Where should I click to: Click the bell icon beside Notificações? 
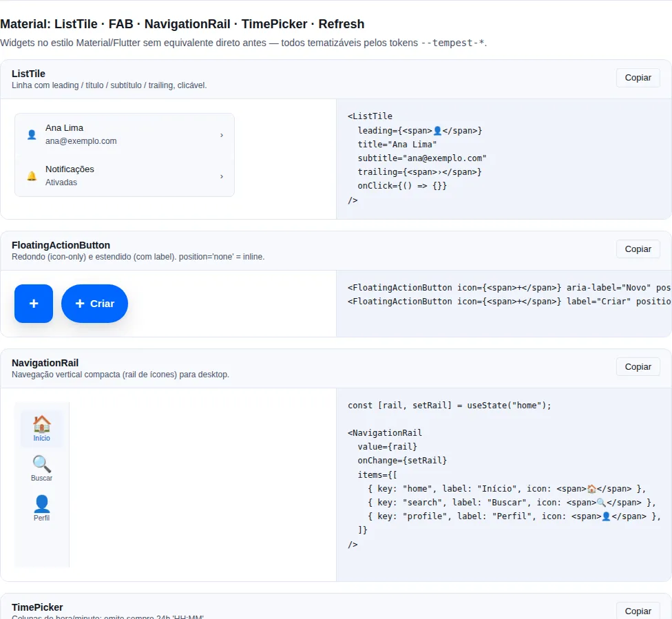click(32, 176)
